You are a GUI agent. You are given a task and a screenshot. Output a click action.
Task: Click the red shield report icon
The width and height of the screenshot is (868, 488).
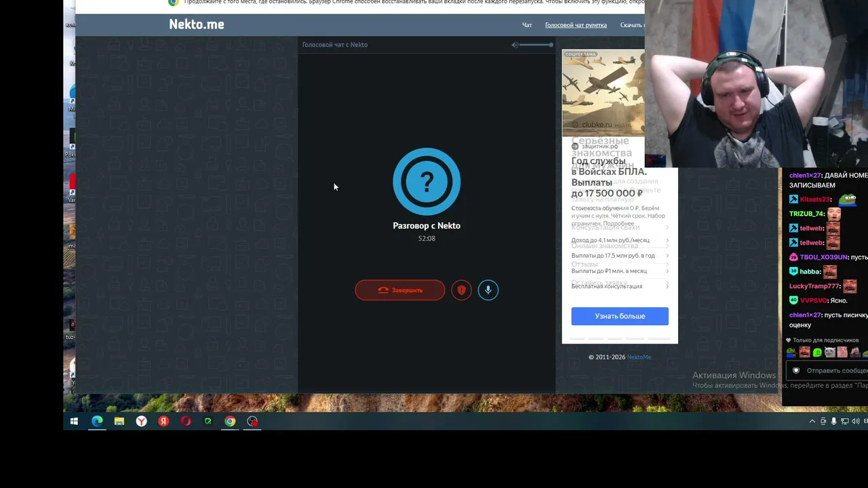(x=461, y=290)
